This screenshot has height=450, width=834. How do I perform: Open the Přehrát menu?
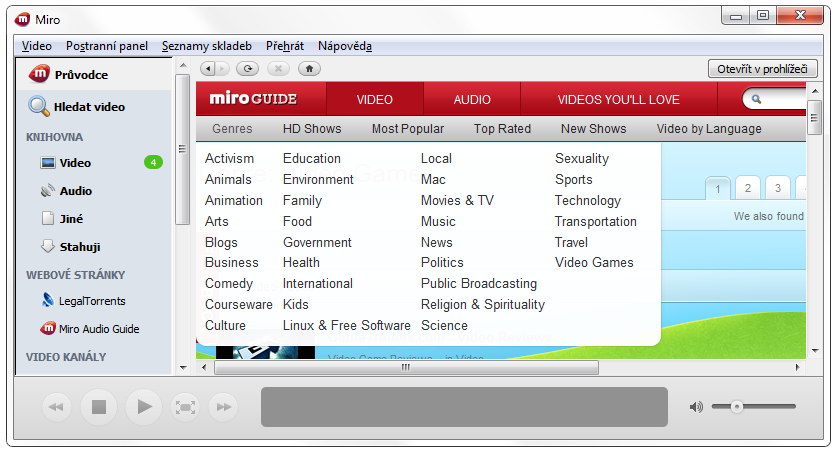click(285, 46)
